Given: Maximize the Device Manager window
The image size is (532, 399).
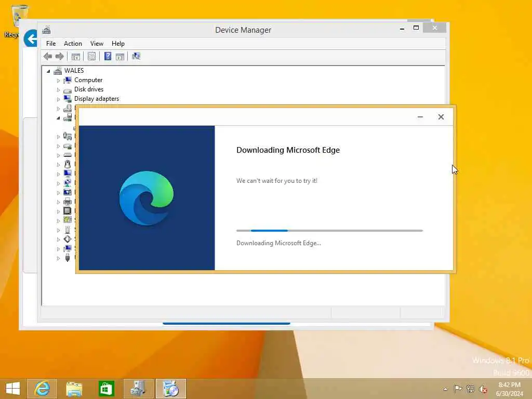Looking at the screenshot, I should [x=416, y=28].
